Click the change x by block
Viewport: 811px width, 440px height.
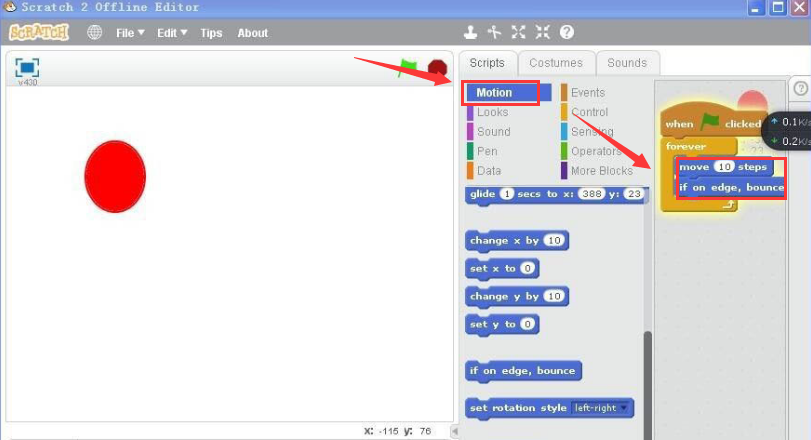tap(517, 241)
